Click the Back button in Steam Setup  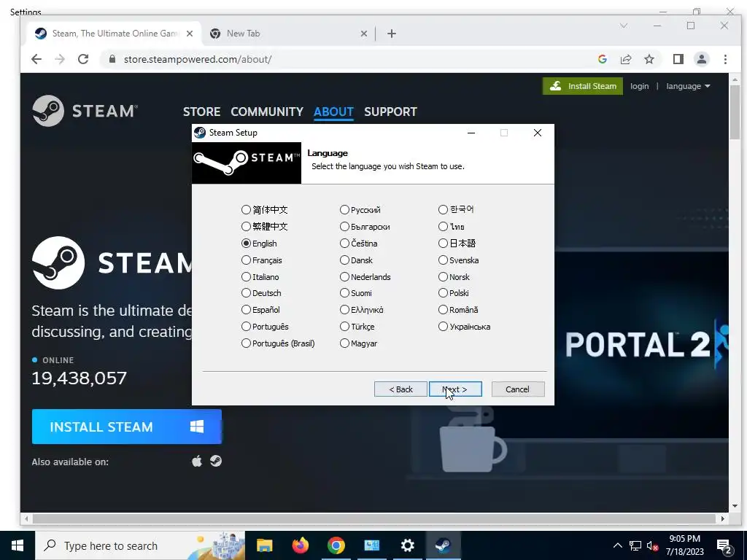pyautogui.click(x=400, y=389)
